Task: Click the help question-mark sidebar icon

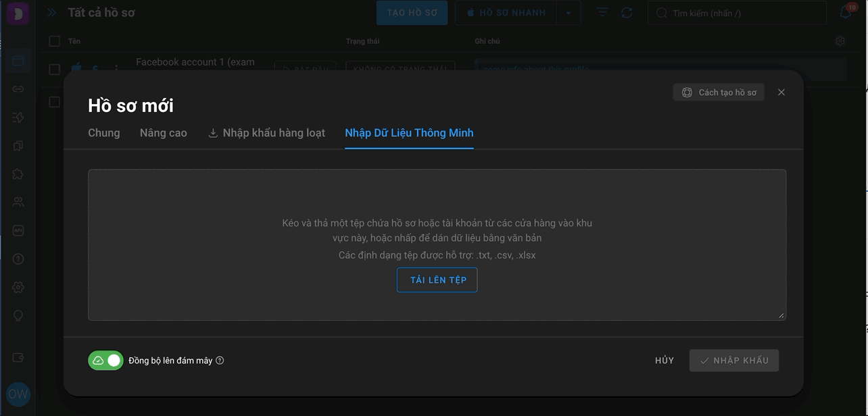Action: tap(18, 259)
